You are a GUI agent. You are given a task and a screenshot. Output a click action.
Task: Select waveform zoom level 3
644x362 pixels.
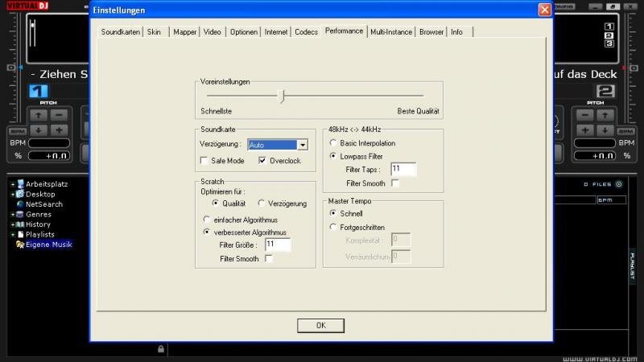609,43
